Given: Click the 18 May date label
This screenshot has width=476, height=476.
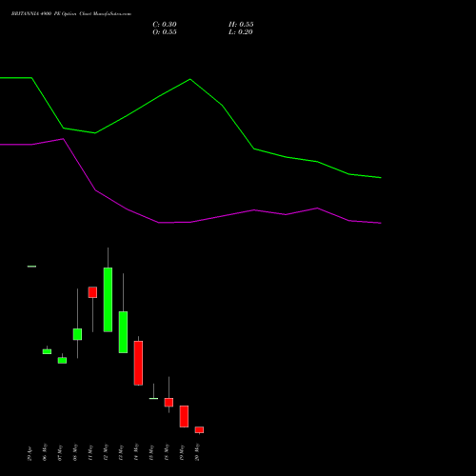Looking at the screenshot, I should (167, 452).
